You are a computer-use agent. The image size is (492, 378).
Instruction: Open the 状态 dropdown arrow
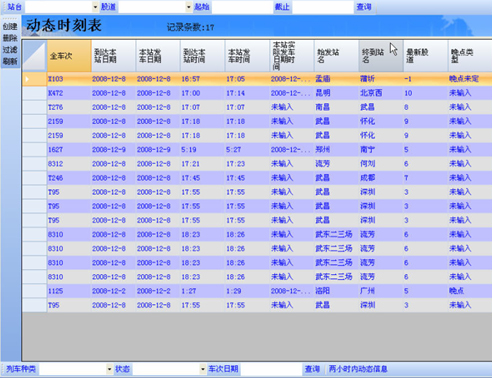click(x=203, y=369)
